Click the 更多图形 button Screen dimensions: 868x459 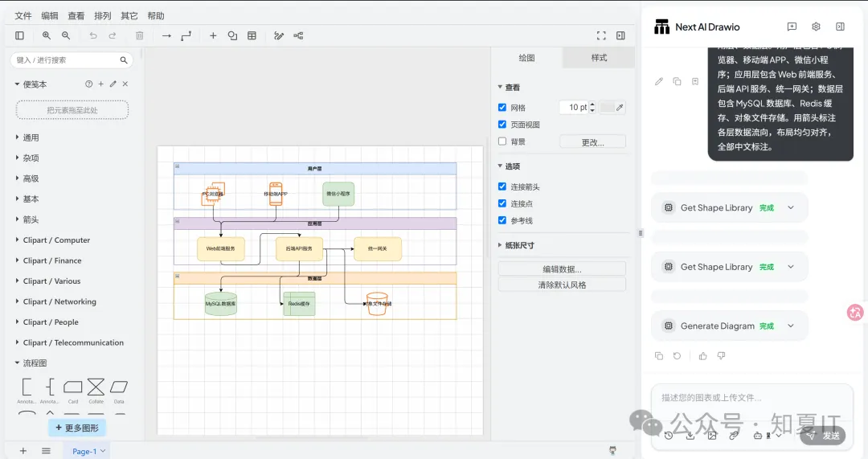pyautogui.click(x=77, y=428)
